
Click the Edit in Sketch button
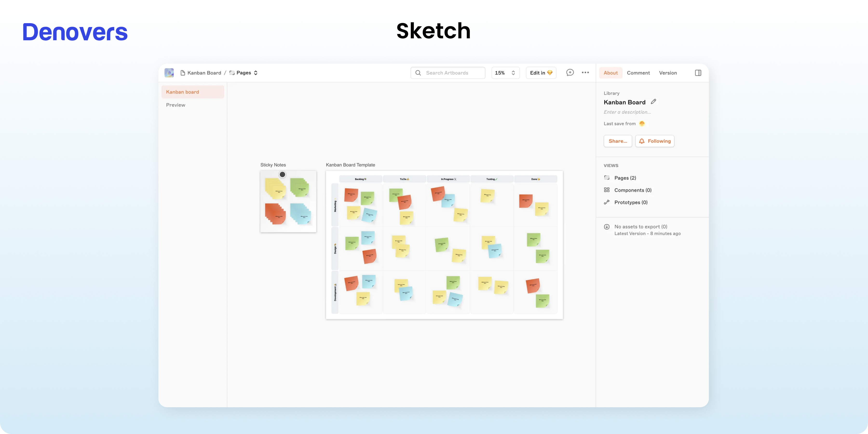[541, 73]
